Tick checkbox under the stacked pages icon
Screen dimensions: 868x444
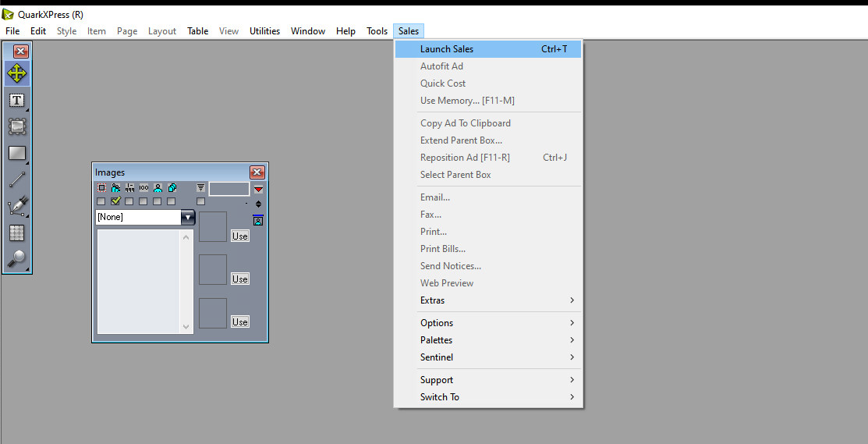pos(172,201)
